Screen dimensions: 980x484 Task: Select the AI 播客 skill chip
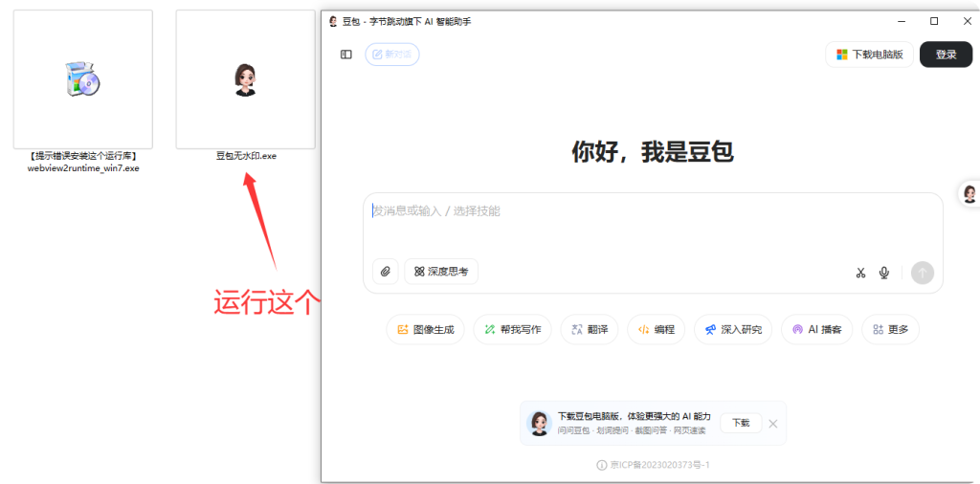pos(817,329)
